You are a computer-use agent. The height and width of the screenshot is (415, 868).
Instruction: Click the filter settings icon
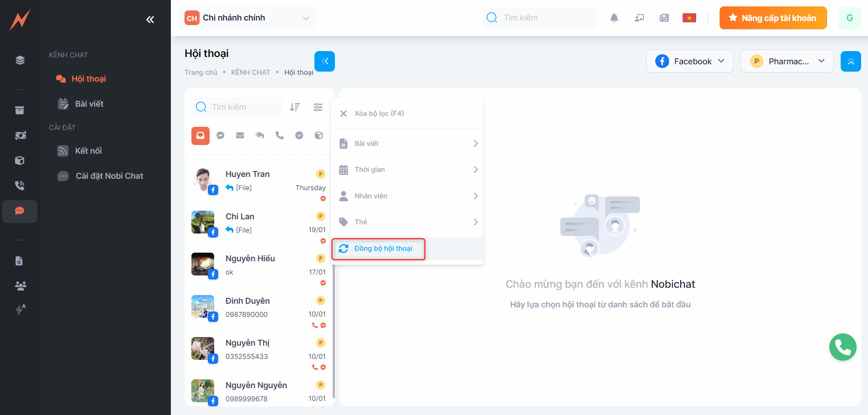[x=318, y=107]
